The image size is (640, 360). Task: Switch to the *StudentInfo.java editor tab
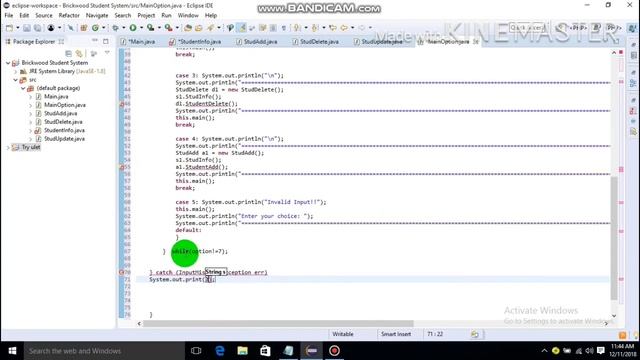coord(199,42)
